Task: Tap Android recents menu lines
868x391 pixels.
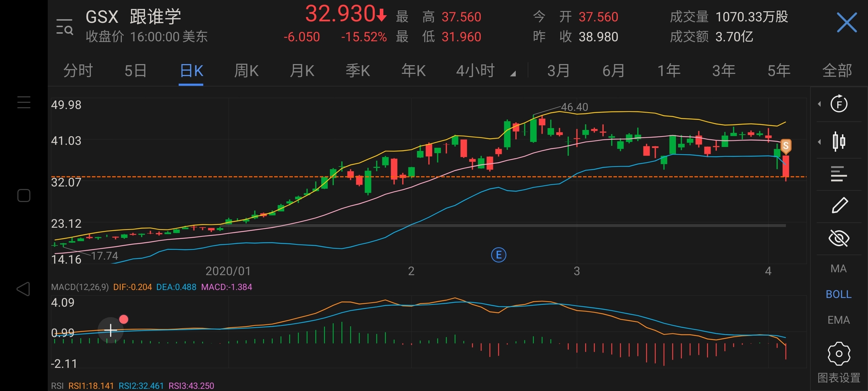Action: click(x=24, y=102)
